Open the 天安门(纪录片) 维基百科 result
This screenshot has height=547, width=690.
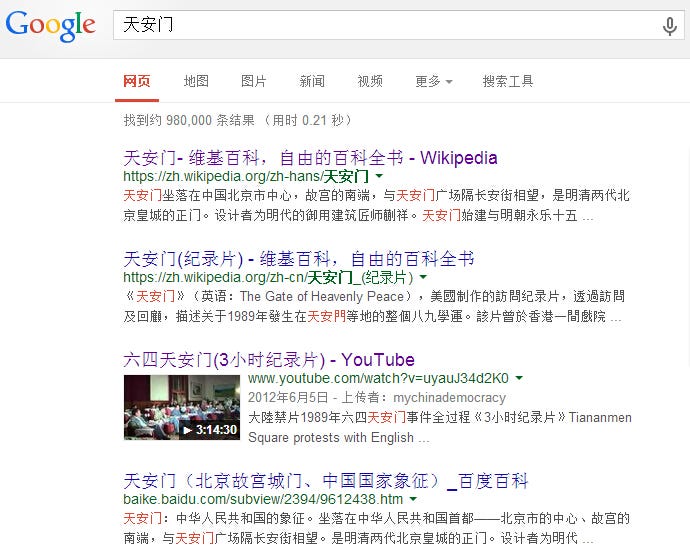click(299, 259)
